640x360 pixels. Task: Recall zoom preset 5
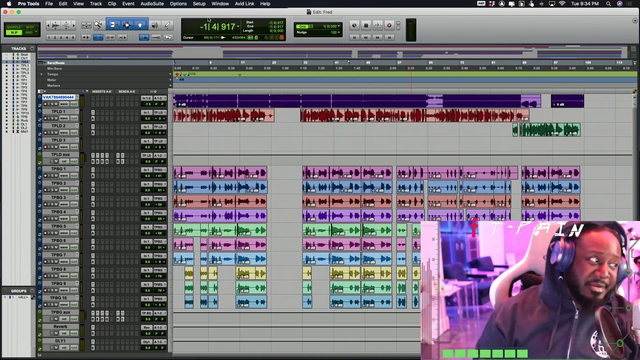(x=73, y=37)
